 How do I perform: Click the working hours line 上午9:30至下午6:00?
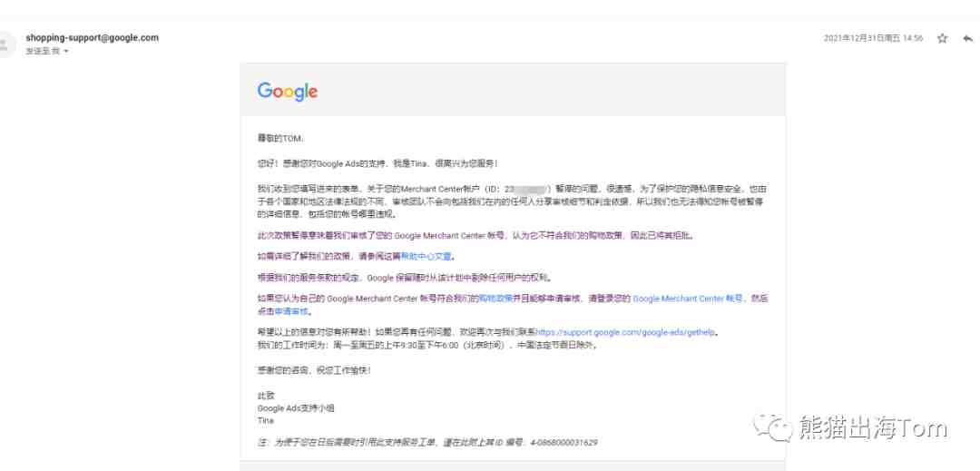(x=427, y=345)
